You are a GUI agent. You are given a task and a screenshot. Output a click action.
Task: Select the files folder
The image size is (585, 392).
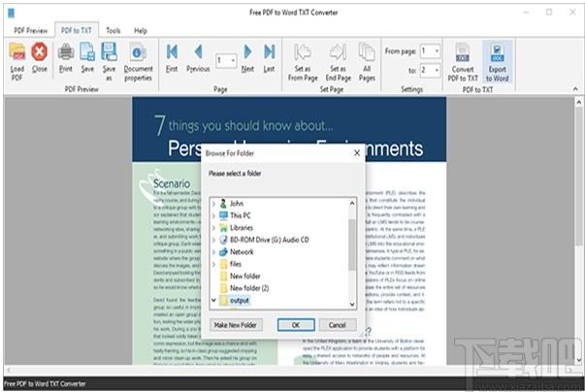point(231,264)
